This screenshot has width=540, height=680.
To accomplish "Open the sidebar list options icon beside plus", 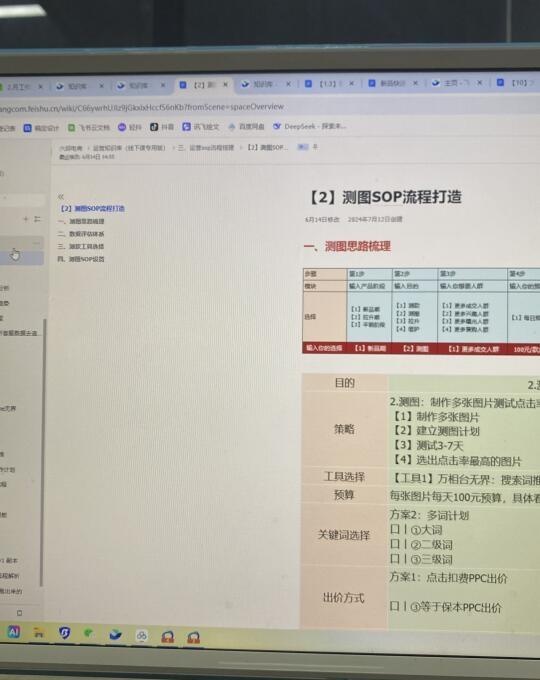I will click(37, 219).
